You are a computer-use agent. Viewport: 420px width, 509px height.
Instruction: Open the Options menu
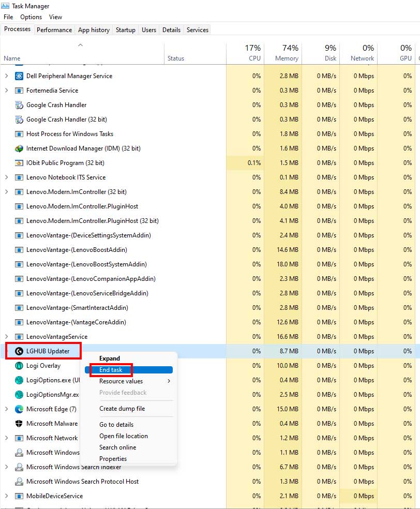(x=31, y=17)
